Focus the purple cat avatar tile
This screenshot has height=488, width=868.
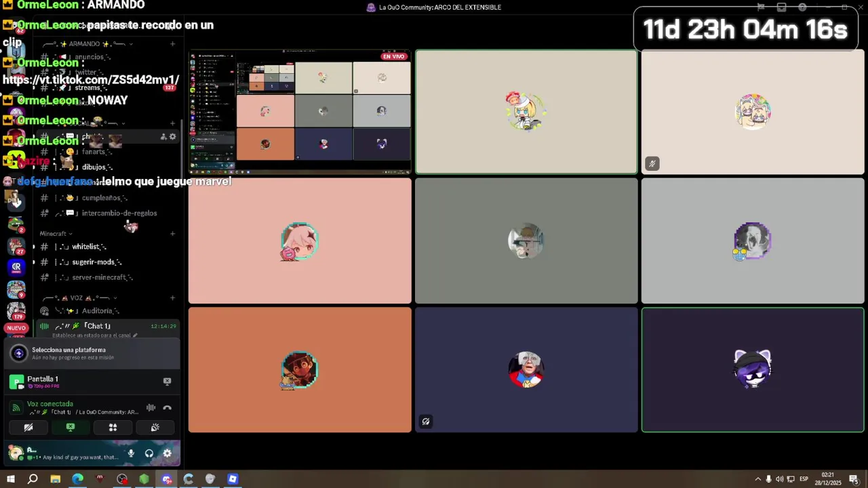pyautogui.click(x=753, y=370)
